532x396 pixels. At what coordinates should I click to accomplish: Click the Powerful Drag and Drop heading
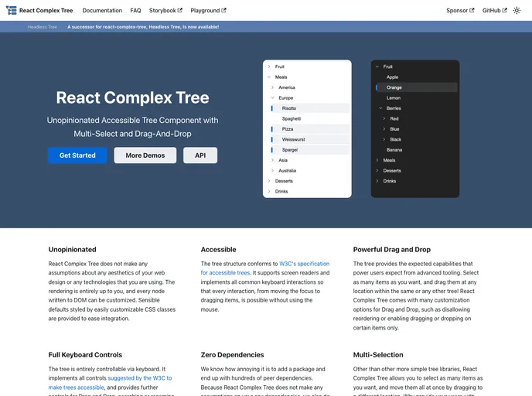point(392,249)
